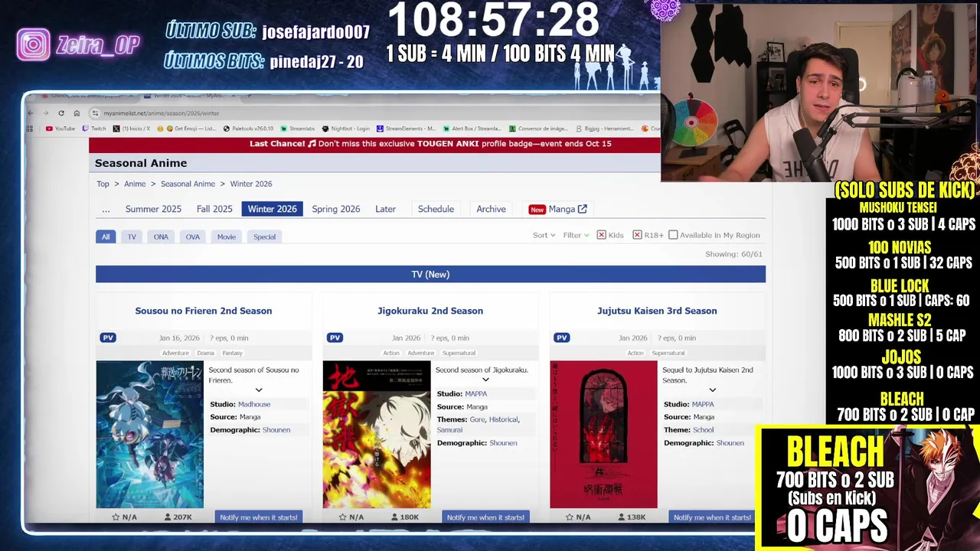980x551 pixels.
Task: Click Notify me button for Jujutsu Kaisen
Action: (x=712, y=517)
